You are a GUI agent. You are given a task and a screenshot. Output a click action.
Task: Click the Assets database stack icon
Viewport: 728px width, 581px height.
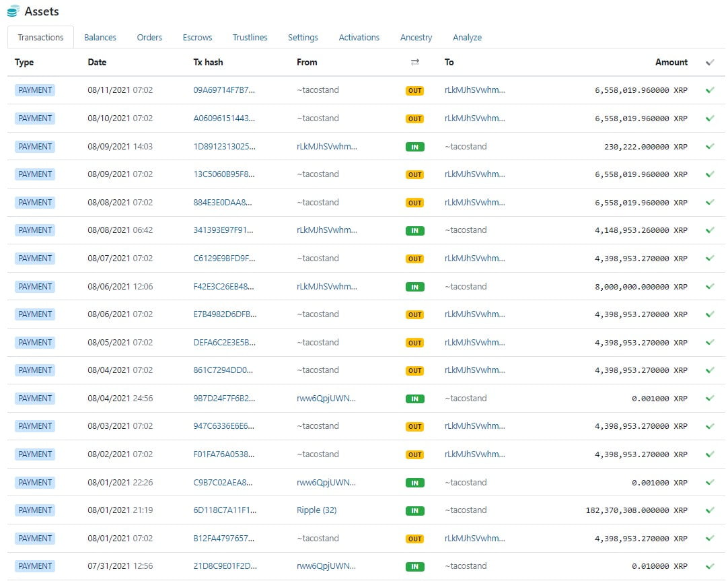click(x=13, y=11)
